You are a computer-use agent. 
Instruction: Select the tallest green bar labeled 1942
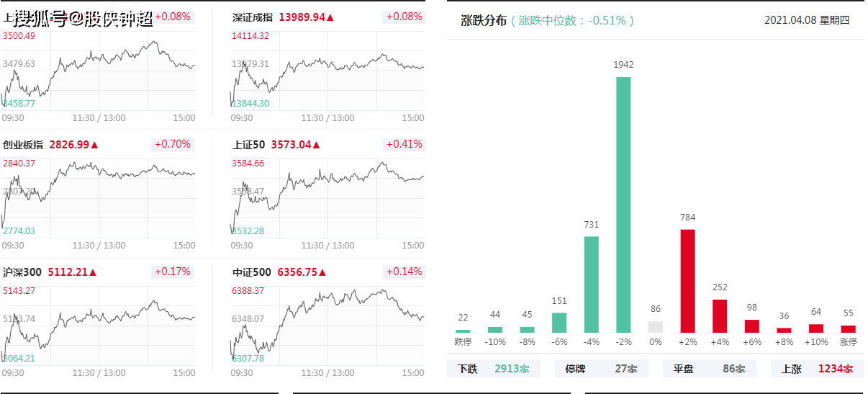tap(623, 205)
